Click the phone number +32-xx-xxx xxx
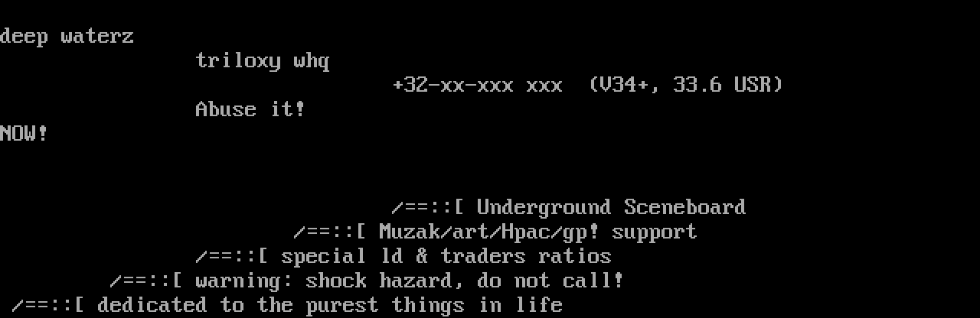 pyautogui.click(x=477, y=85)
